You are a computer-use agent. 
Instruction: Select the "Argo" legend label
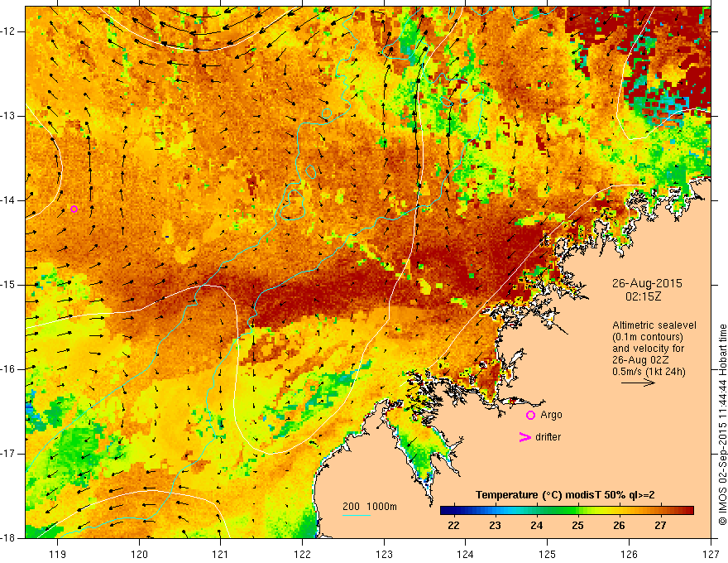(551, 415)
